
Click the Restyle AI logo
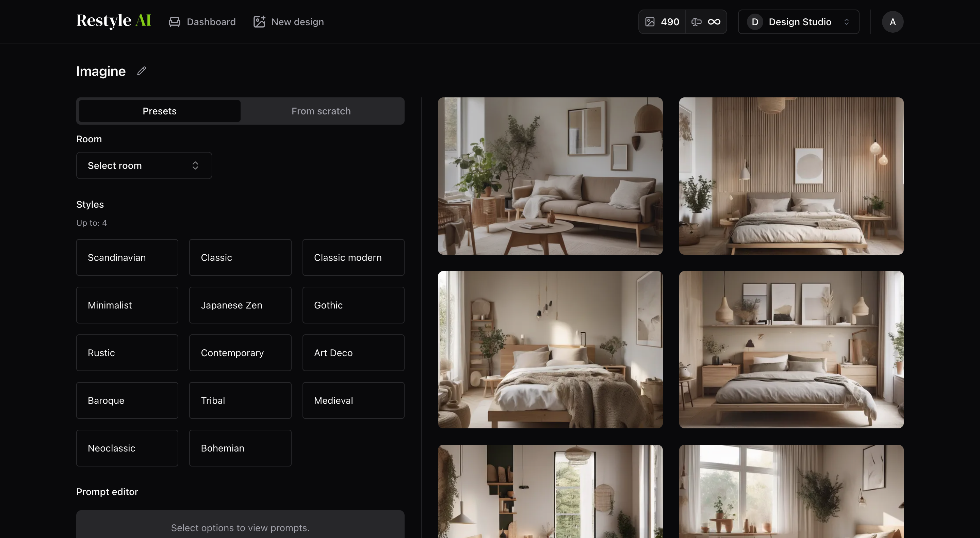pyautogui.click(x=113, y=21)
